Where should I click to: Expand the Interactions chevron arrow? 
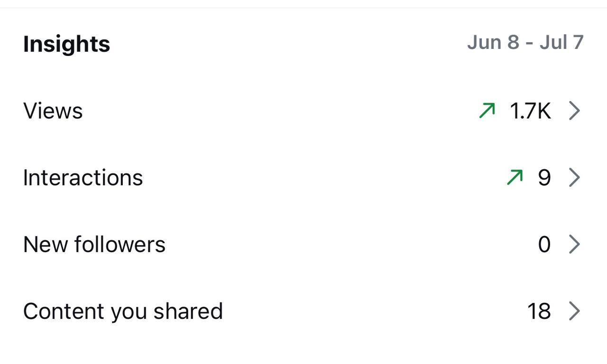coord(574,178)
